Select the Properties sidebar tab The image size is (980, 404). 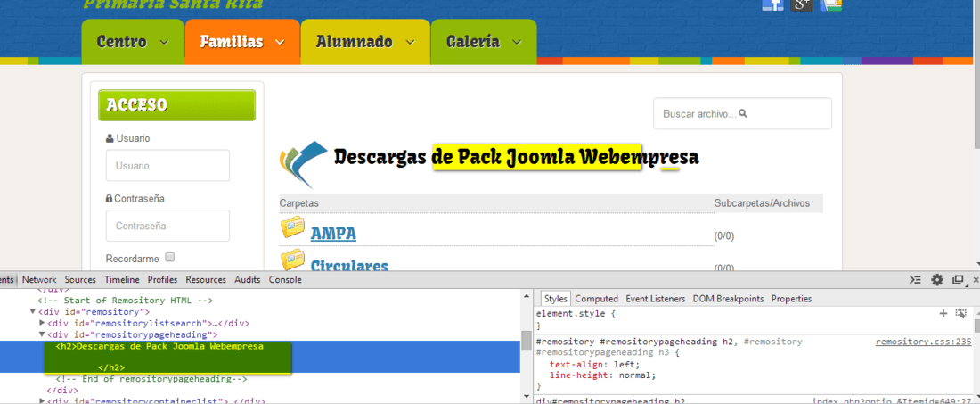pos(791,298)
